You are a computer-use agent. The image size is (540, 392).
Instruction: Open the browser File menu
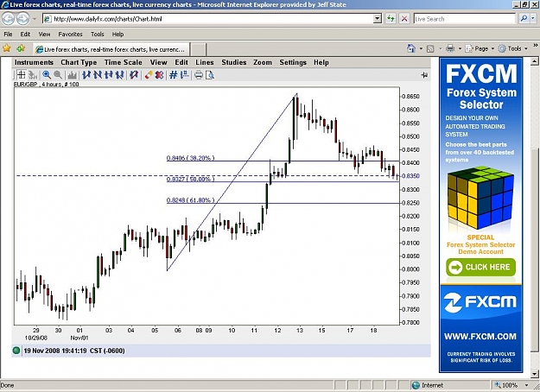(x=8, y=34)
